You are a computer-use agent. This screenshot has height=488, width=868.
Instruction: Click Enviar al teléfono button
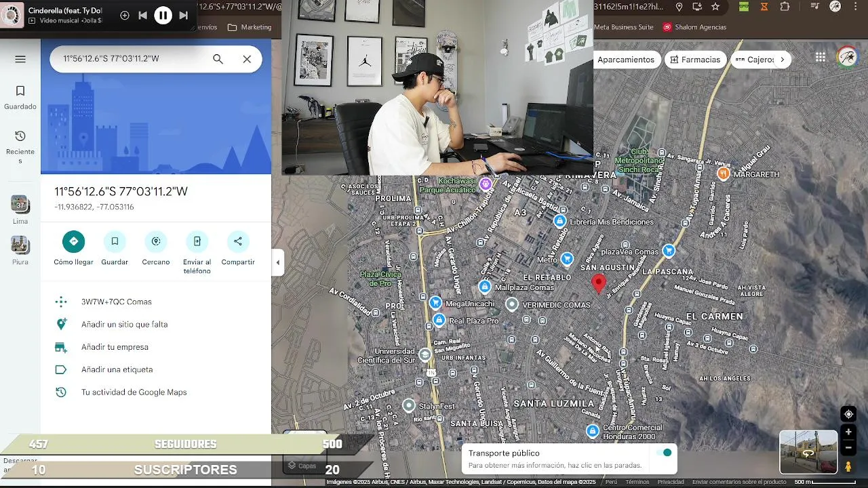click(197, 253)
